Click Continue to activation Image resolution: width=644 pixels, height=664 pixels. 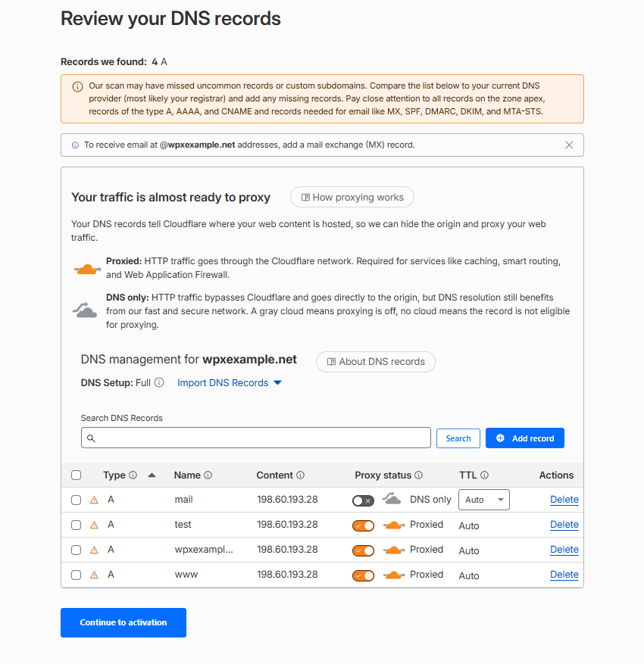(x=123, y=622)
